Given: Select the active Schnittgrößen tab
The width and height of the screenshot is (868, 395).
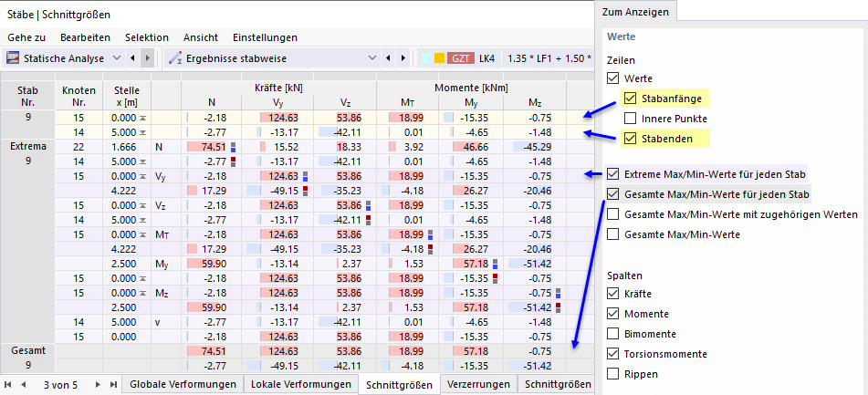Looking at the screenshot, I should tap(399, 386).
